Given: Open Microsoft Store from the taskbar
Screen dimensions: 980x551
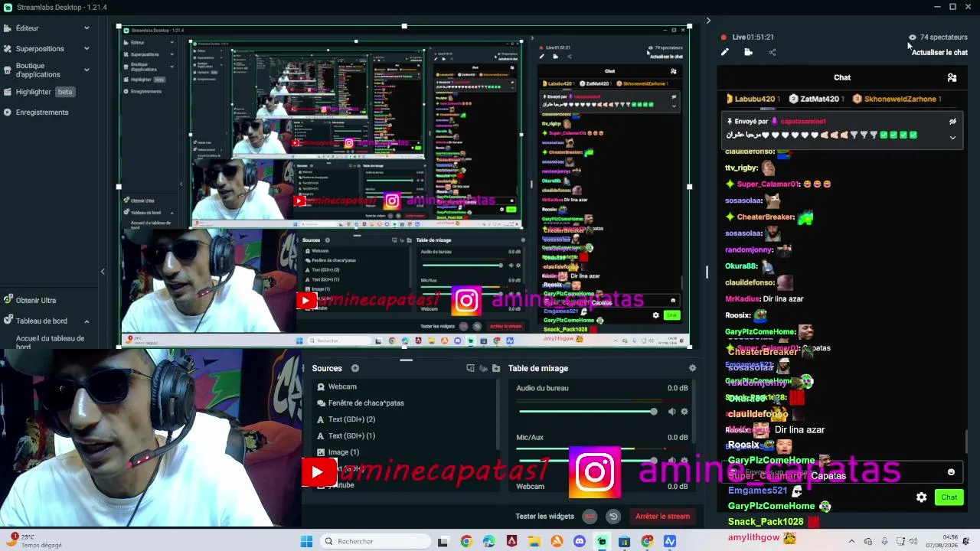Looking at the screenshot, I should coord(625,542).
